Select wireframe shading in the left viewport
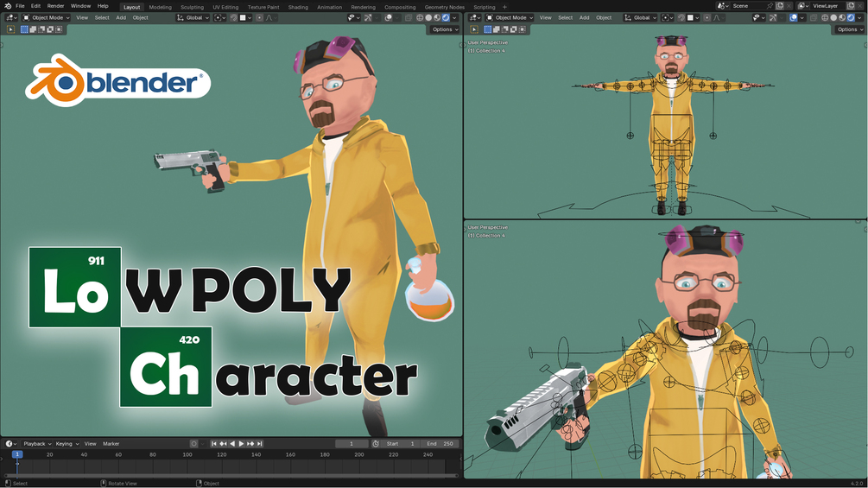 pyautogui.click(x=420, y=17)
